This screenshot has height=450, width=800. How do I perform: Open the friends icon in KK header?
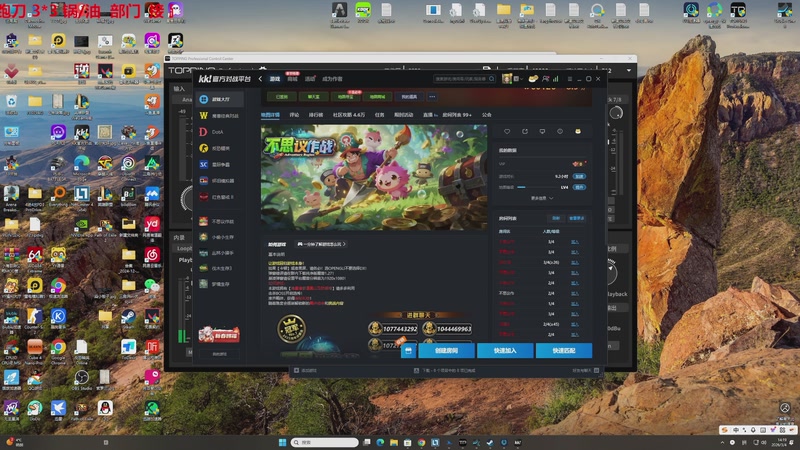[545, 79]
